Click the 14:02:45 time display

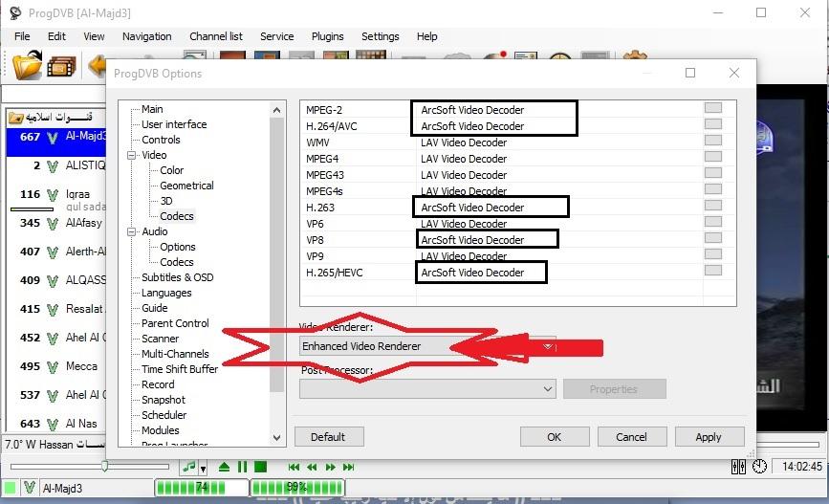coord(801,467)
